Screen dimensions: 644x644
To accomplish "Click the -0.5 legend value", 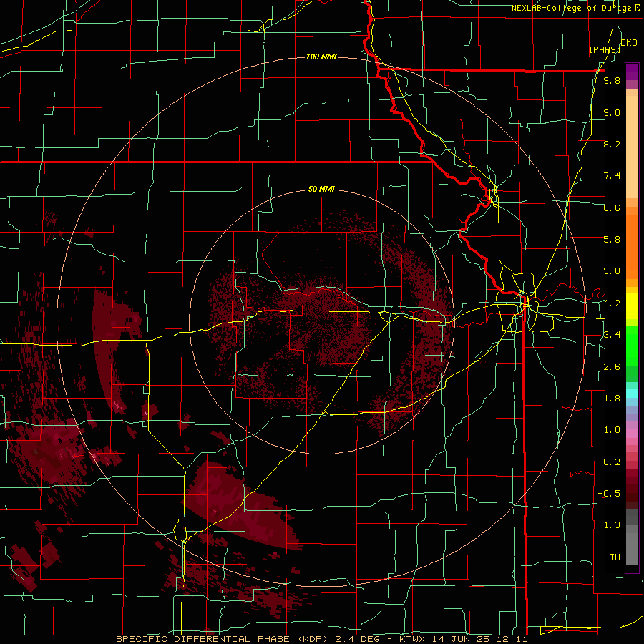I will pyautogui.click(x=609, y=494).
